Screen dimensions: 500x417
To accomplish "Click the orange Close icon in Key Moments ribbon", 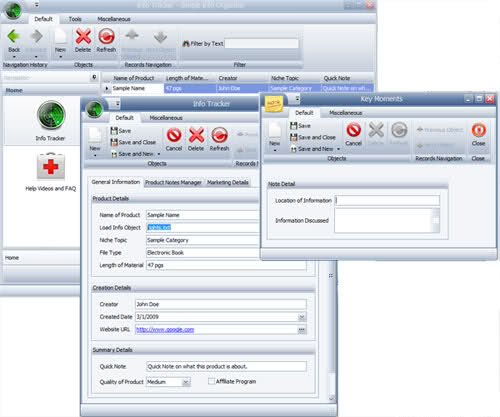I will [479, 130].
